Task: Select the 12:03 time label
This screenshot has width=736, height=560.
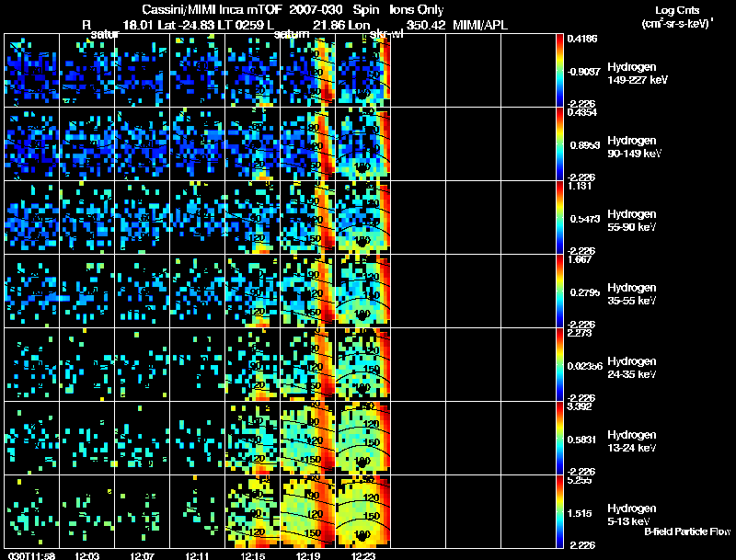Action: 87,555
